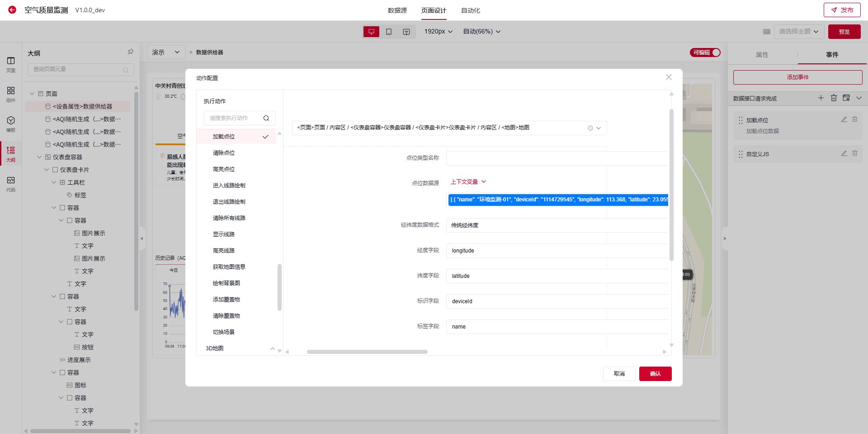Switch to the 属性 properties tab
Viewport: 868px width, 434px height.
[x=762, y=55]
